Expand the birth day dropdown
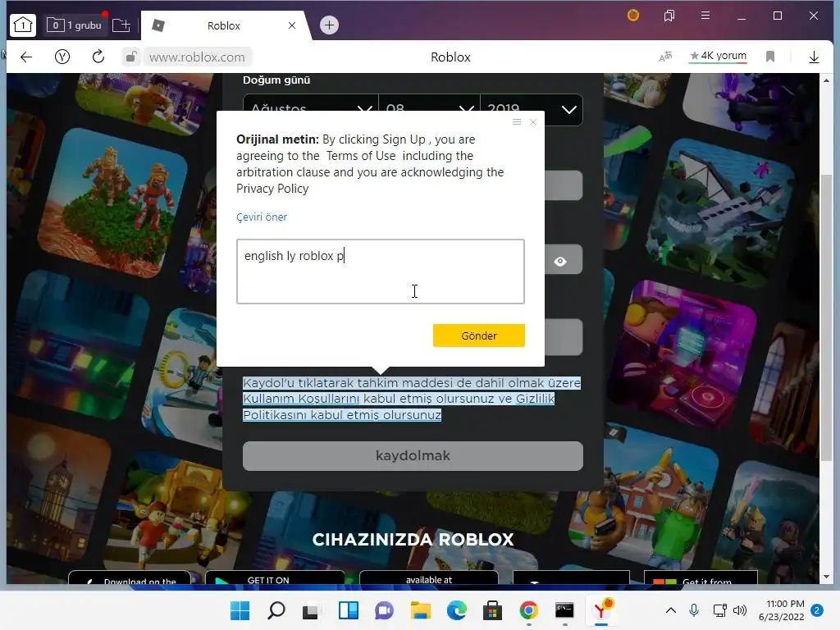 pyautogui.click(x=429, y=110)
